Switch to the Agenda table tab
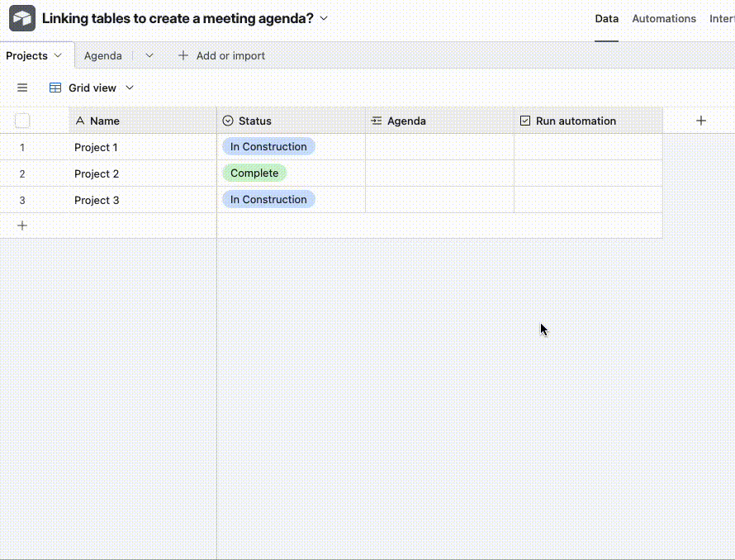 (103, 55)
